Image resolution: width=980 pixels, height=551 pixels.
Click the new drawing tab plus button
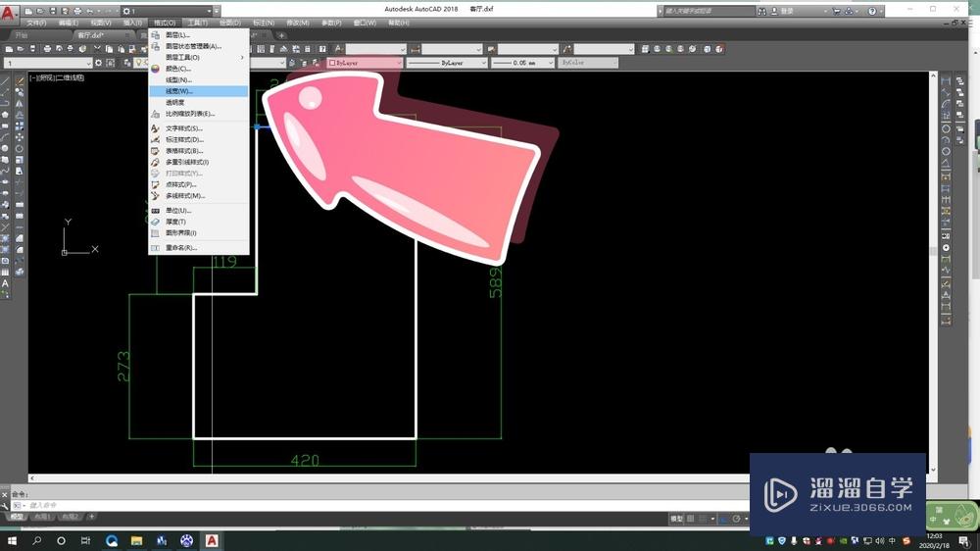pos(281,35)
